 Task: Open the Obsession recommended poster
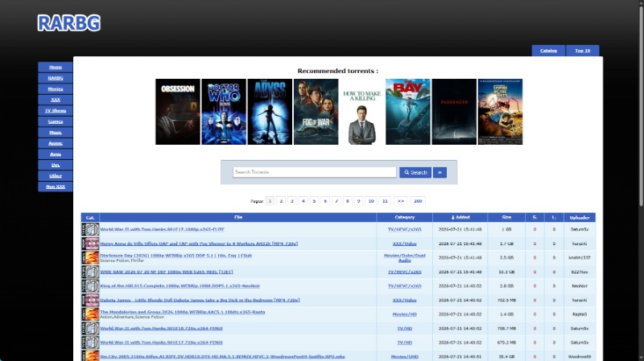(x=178, y=112)
